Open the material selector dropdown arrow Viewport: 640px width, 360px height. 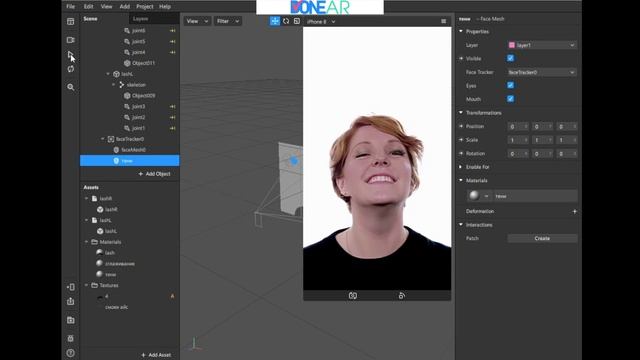coord(486,196)
